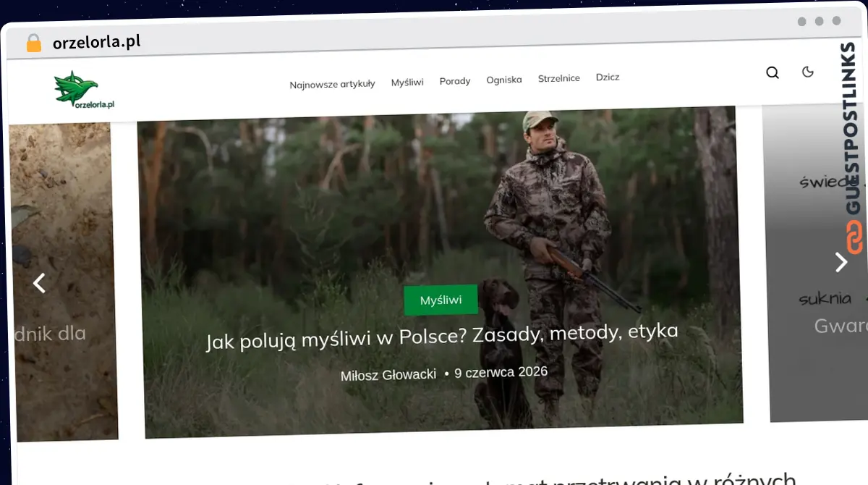The width and height of the screenshot is (868, 485).
Task: Select Porady in navigation
Action: [x=455, y=81]
